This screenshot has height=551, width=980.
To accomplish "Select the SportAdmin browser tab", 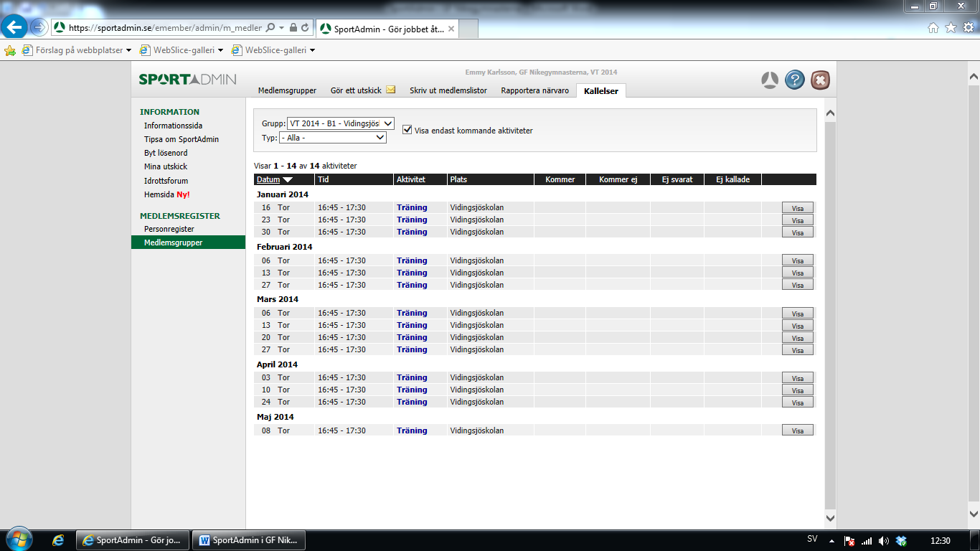I will pos(387,29).
